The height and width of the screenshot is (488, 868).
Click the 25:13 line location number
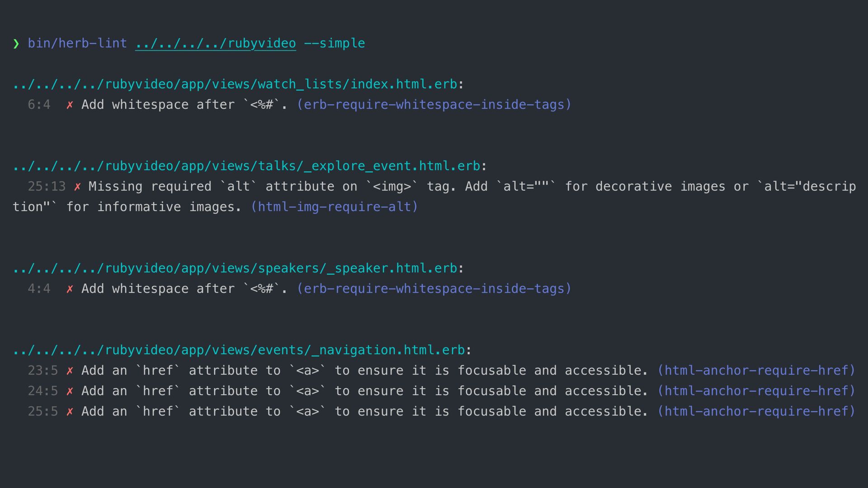[x=47, y=187]
